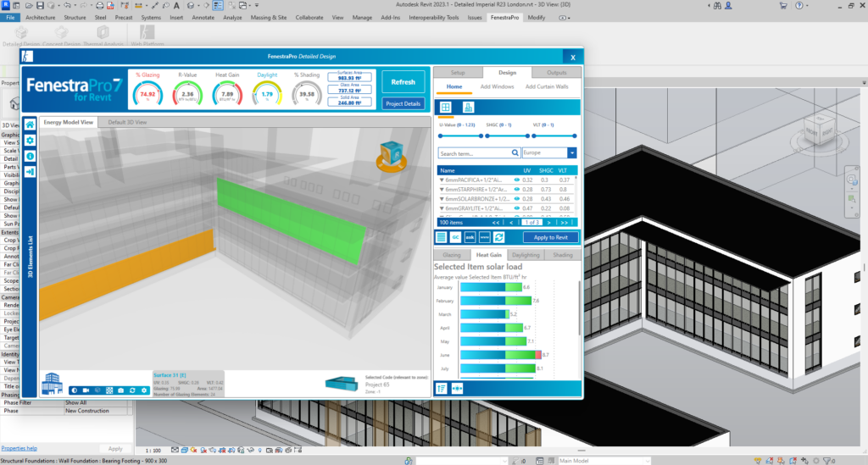Click the building model icon at bottom-left of viewer
Screen dimensions: 868x465
[52, 383]
